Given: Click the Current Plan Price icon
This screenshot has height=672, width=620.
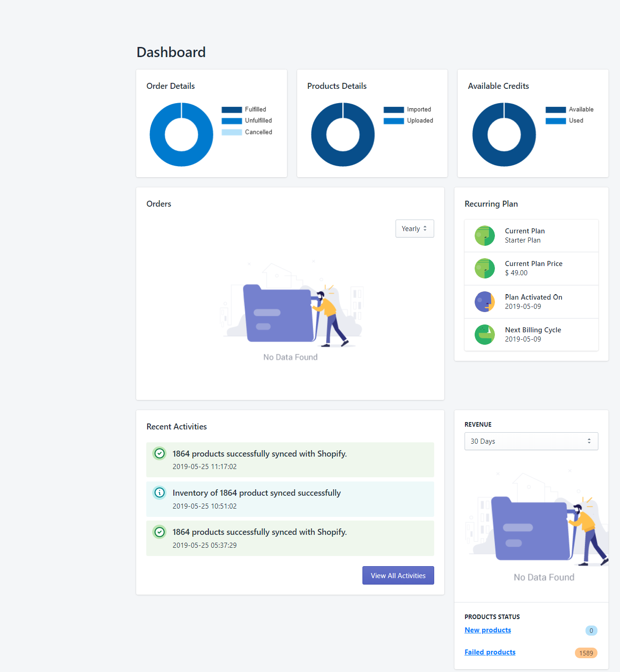Looking at the screenshot, I should point(484,268).
